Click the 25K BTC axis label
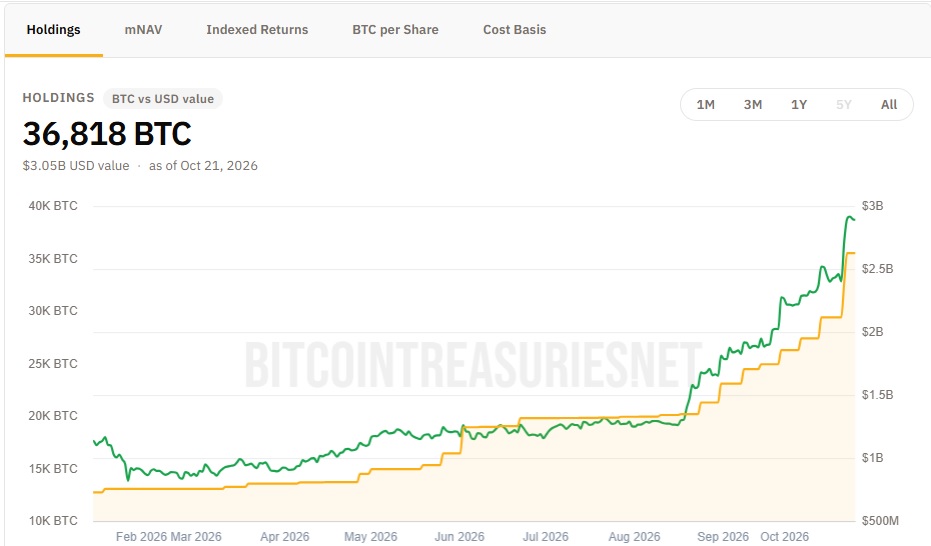Image resolution: width=931 pixels, height=546 pixels. click(53, 364)
